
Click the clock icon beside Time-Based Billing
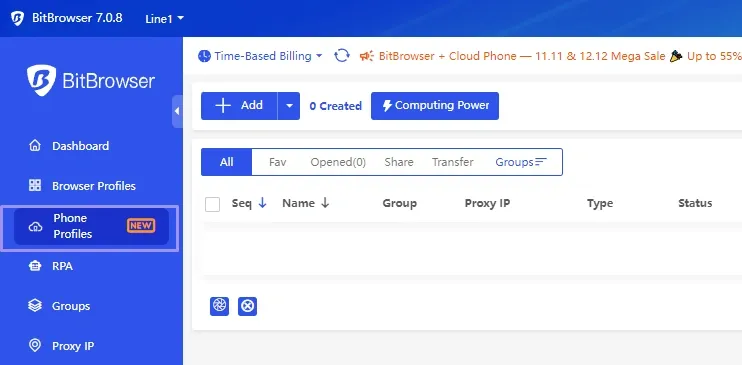pyautogui.click(x=204, y=56)
